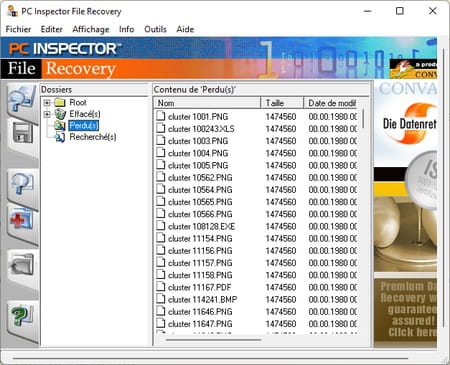The height and width of the screenshot is (365, 450).
Task: Click the find logical drives magnifier icon
Action: [x=22, y=99]
